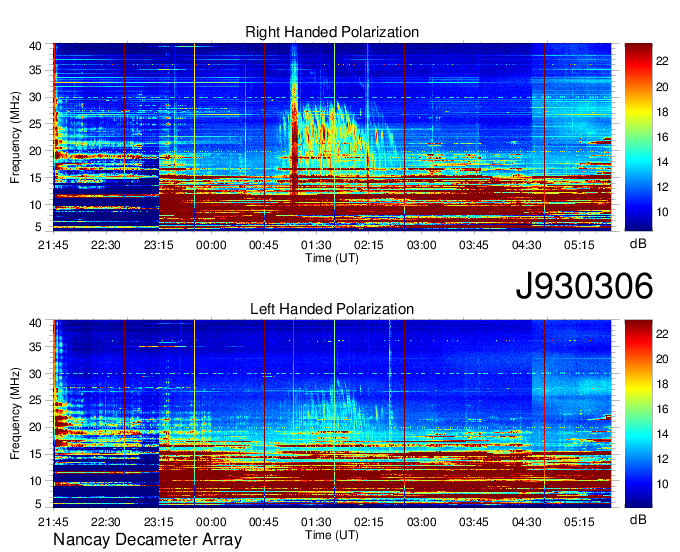The image size is (680, 552).
Task: Click the 03:00 time tick under Left Handed plot
Action: (x=422, y=522)
